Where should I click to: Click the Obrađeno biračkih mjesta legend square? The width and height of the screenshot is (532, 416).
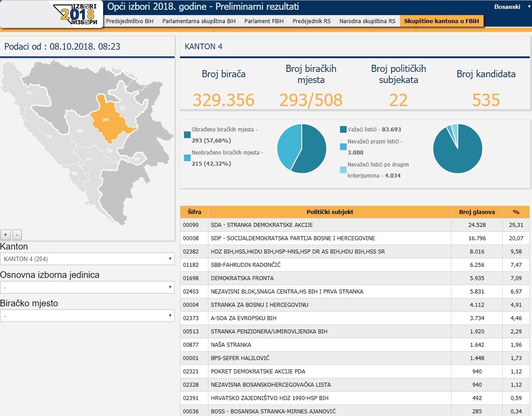(187, 135)
